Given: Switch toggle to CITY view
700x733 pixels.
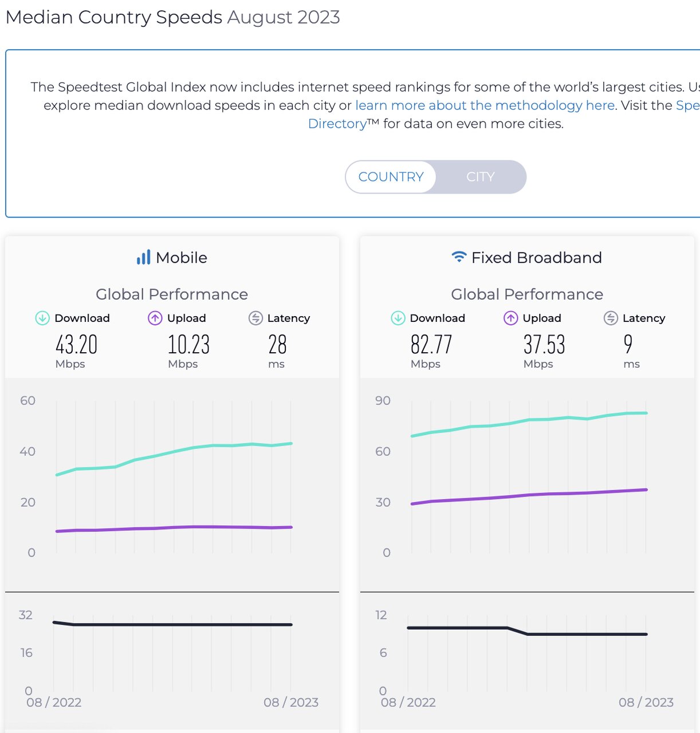Looking at the screenshot, I should [480, 177].
